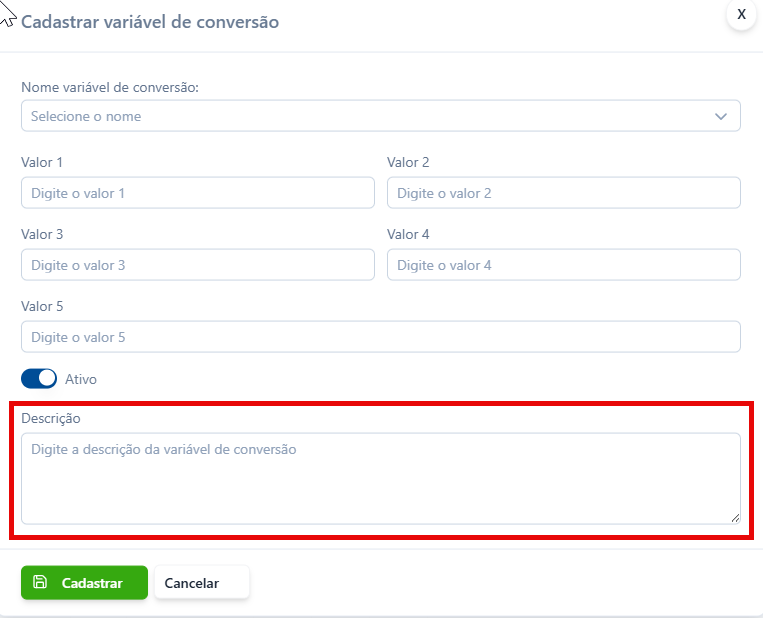
Task: Expand the chevron arrow of name dropdown
Action: 721,116
